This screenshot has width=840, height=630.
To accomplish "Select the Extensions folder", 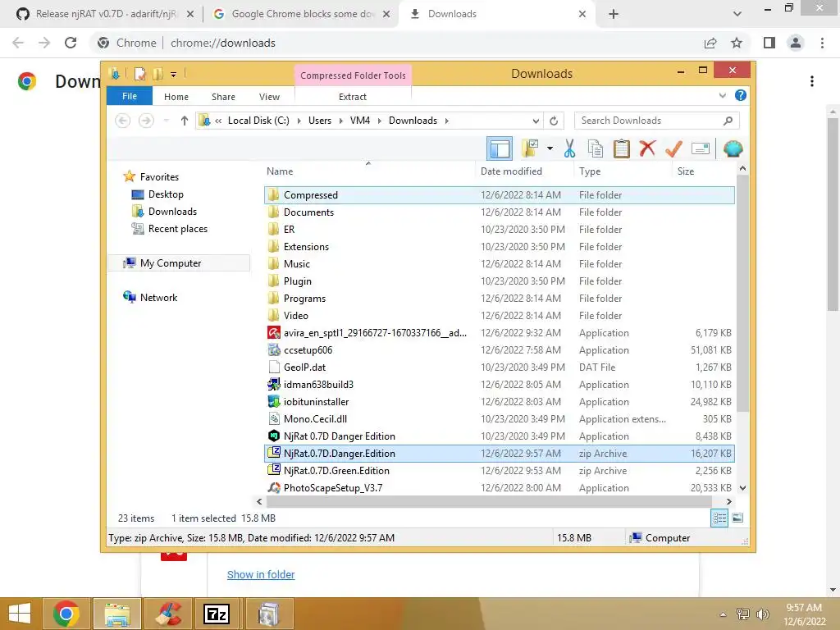I will pyautogui.click(x=500, y=246).
